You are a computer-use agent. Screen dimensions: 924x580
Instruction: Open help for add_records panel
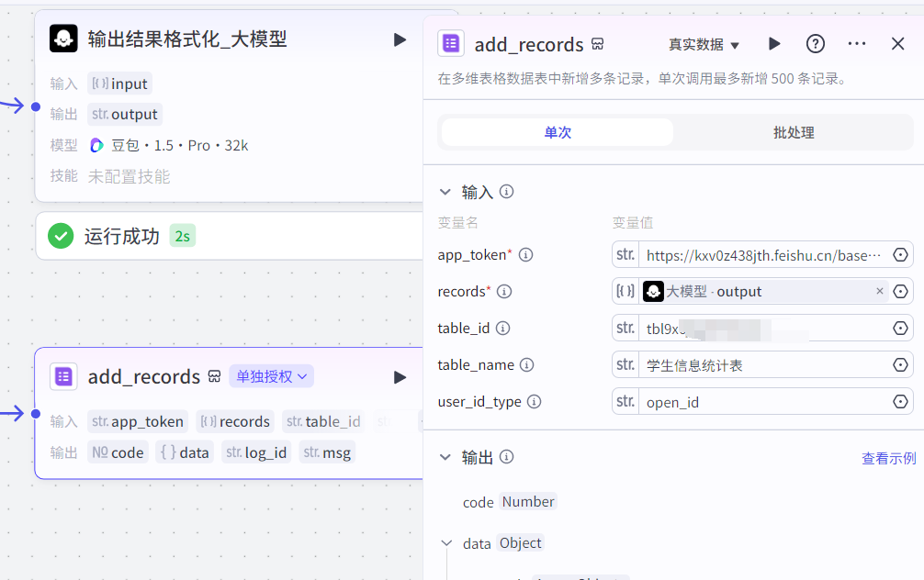[815, 44]
